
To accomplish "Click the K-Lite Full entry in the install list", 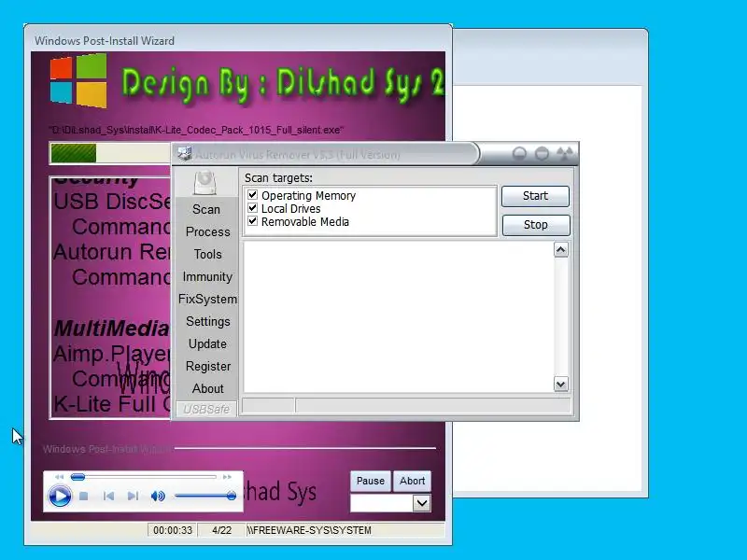I will (x=112, y=404).
